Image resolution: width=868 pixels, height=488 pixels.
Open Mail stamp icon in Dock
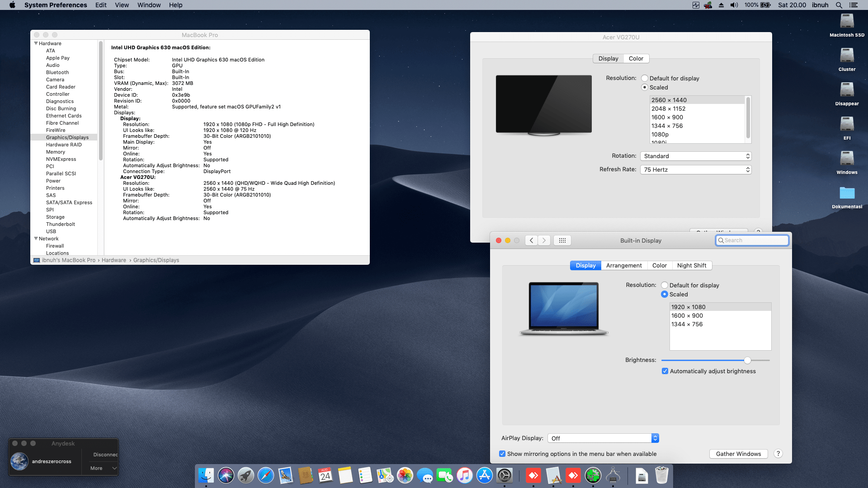click(x=286, y=475)
